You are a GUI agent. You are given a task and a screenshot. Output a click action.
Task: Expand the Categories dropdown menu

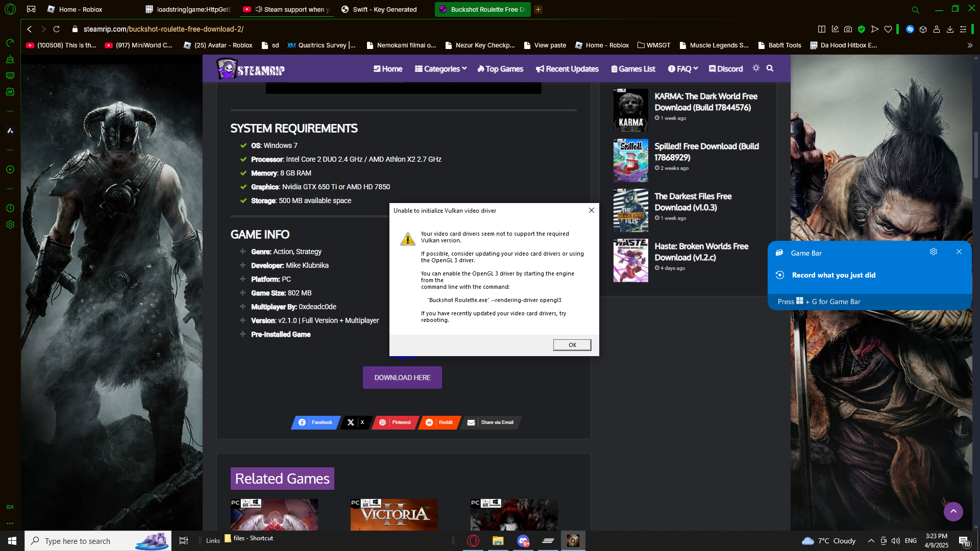pos(440,69)
